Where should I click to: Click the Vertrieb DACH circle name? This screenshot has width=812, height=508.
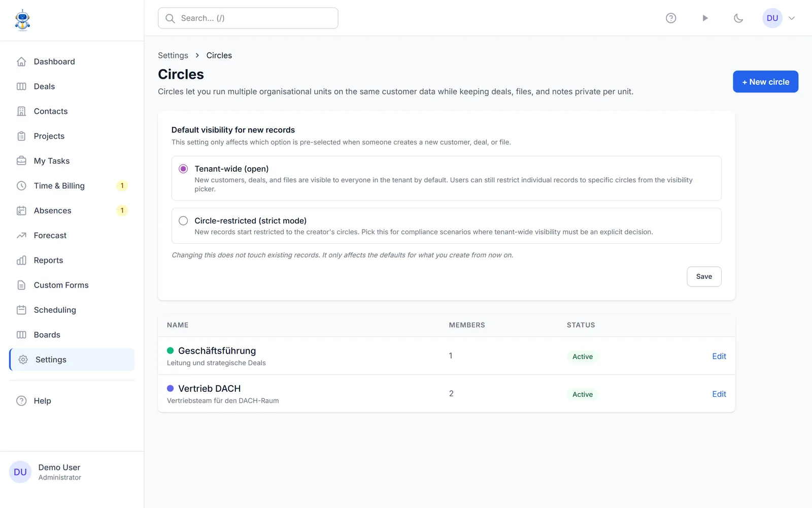click(x=210, y=389)
